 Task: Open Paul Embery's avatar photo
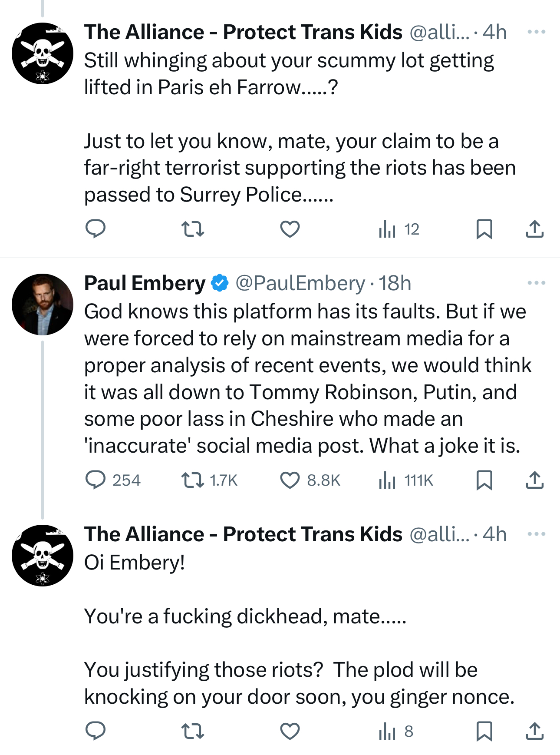pos(43,304)
